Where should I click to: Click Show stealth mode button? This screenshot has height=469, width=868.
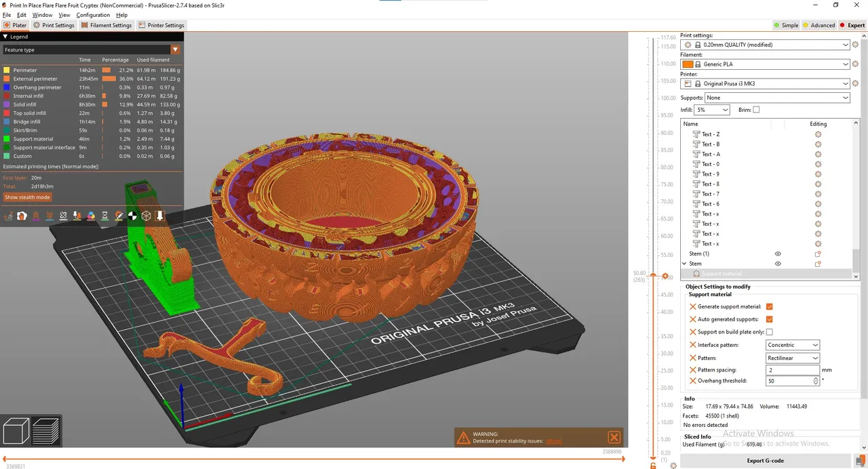click(27, 197)
